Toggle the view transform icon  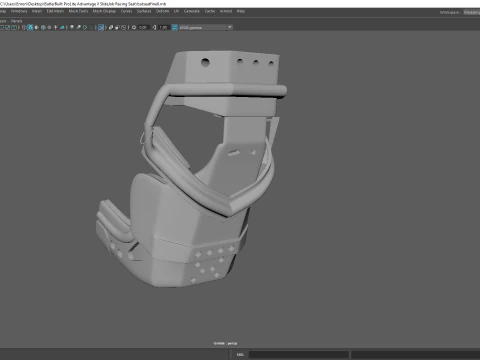point(174,27)
